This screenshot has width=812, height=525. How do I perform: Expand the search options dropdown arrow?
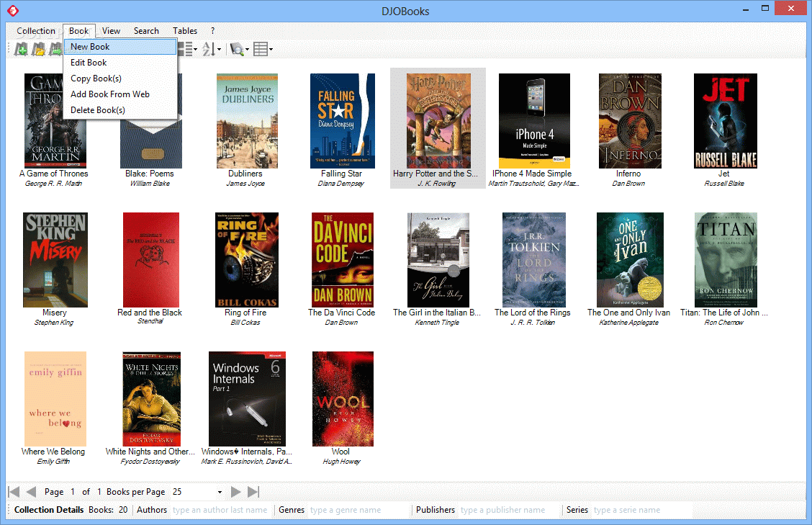click(x=247, y=50)
